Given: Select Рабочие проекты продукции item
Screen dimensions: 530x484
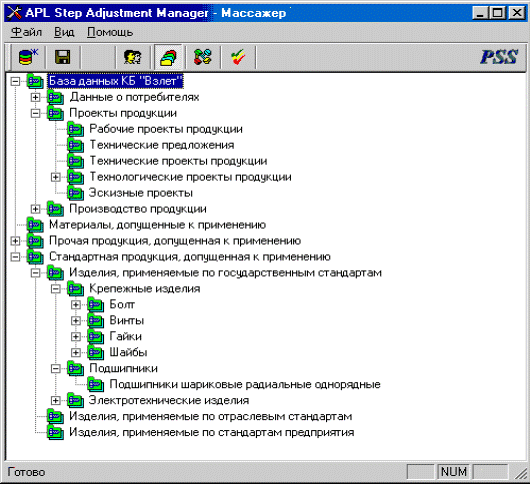Looking at the screenshot, I should (x=166, y=129).
